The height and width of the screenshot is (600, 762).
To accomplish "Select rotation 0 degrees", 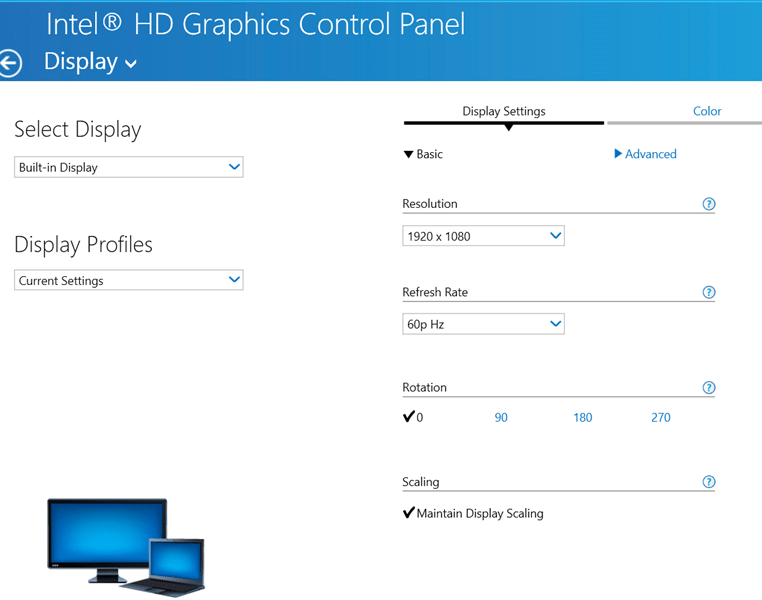I will [414, 417].
